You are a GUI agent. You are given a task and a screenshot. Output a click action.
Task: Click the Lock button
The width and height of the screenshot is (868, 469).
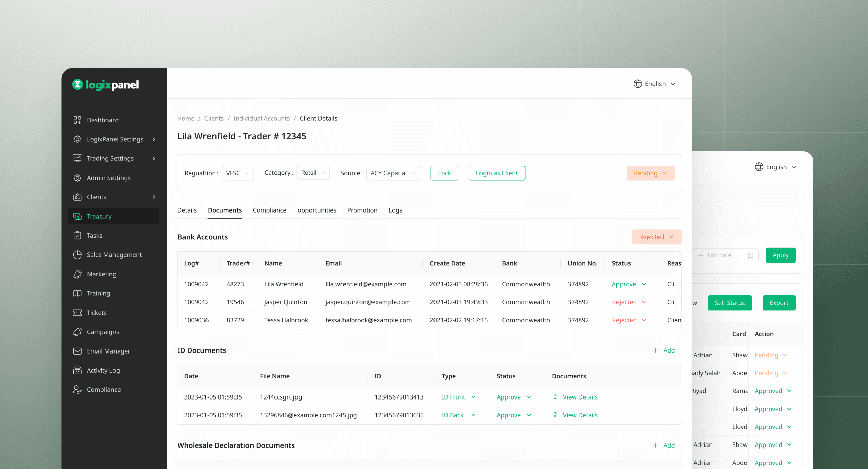pos(444,173)
